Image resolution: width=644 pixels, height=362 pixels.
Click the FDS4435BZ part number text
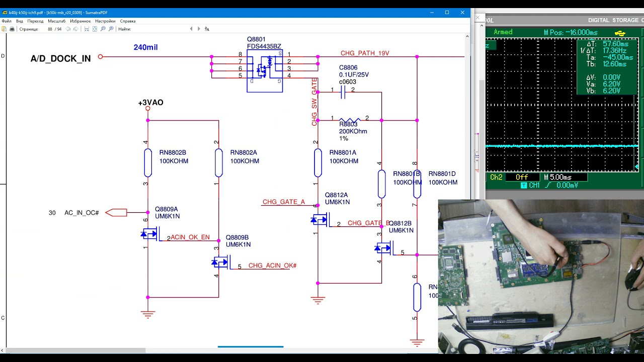[264, 46]
